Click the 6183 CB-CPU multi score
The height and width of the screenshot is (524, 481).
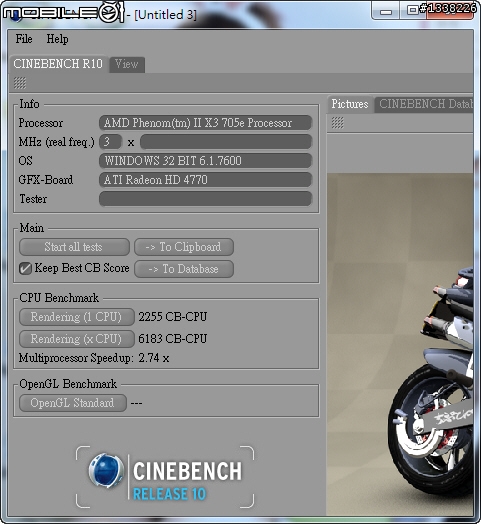[x=173, y=339]
